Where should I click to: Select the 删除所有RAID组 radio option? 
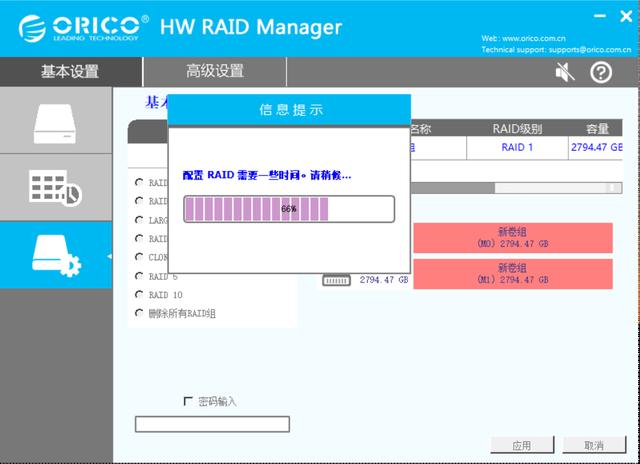click(x=139, y=313)
